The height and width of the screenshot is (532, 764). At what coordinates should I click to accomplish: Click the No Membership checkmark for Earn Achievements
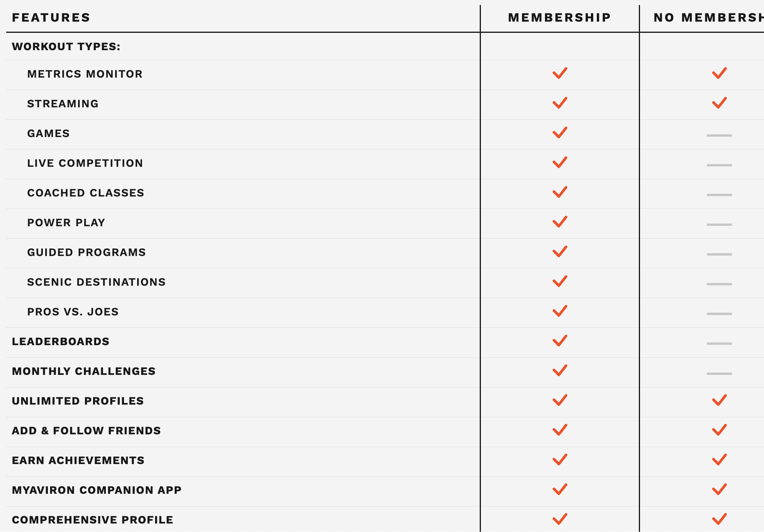coord(719,460)
